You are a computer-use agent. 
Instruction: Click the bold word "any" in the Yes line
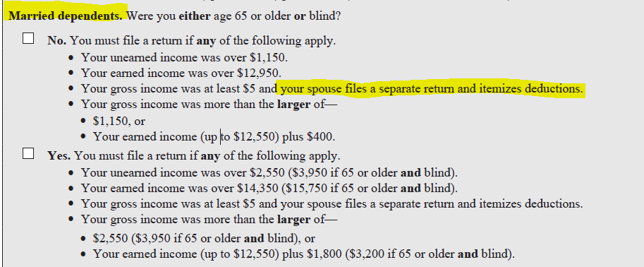pos(209,157)
